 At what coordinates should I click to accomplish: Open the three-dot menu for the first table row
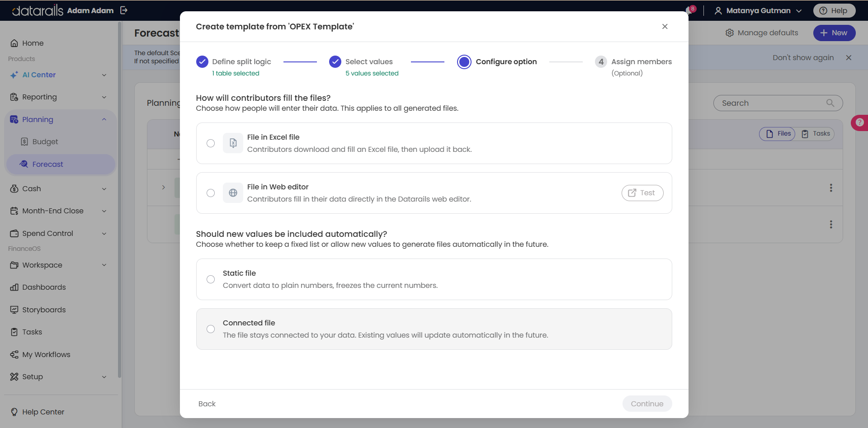(x=831, y=188)
